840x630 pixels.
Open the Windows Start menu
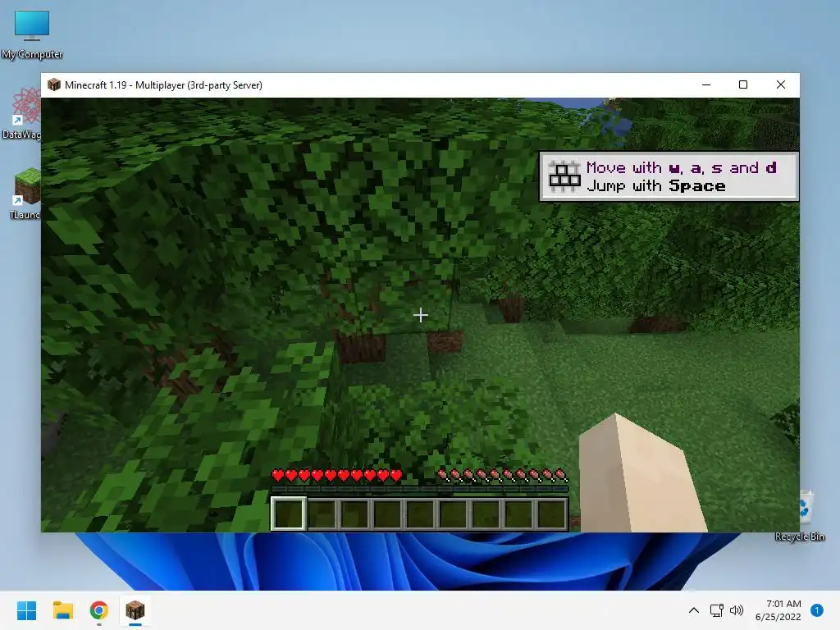pos(26,610)
